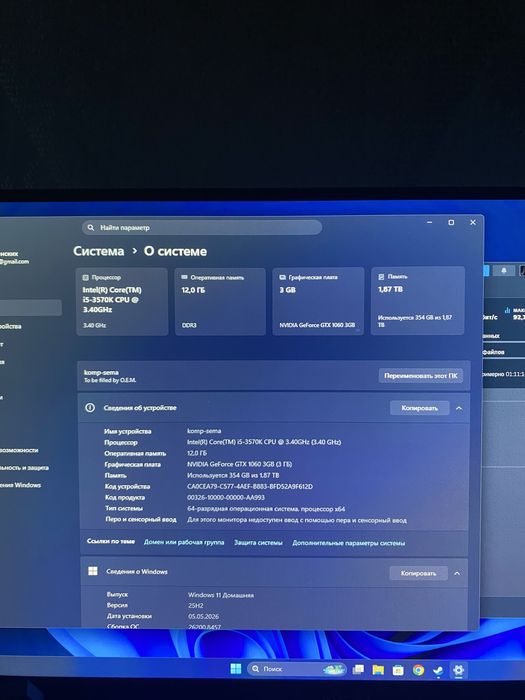This screenshot has width=525, height=700.
Task: Open Дополнительные параметры системы link
Action: point(349,543)
